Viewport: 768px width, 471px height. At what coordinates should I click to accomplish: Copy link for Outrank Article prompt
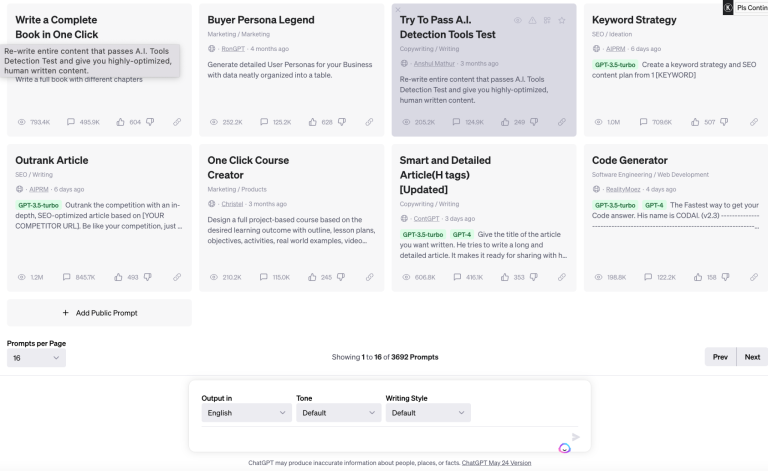point(177,277)
